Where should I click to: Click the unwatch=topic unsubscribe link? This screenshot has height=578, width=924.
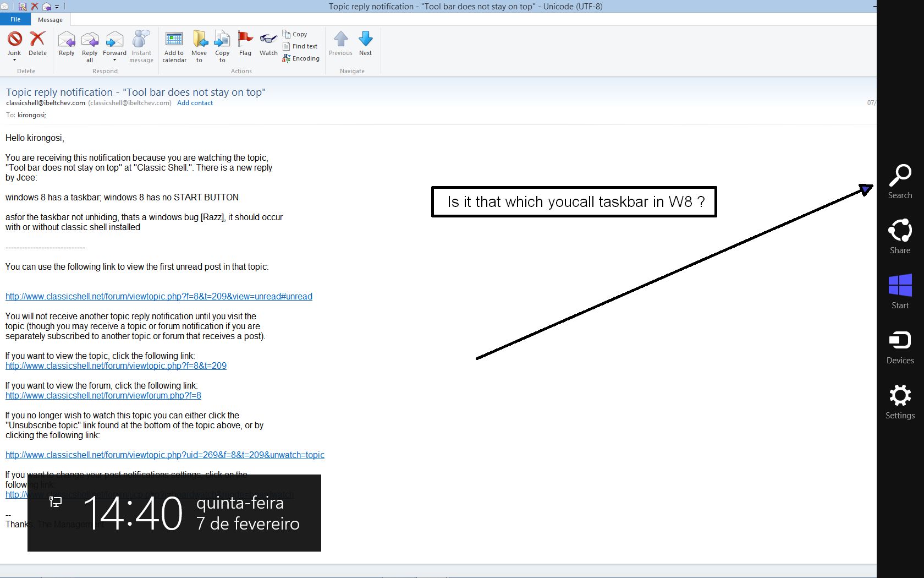coord(165,455)
